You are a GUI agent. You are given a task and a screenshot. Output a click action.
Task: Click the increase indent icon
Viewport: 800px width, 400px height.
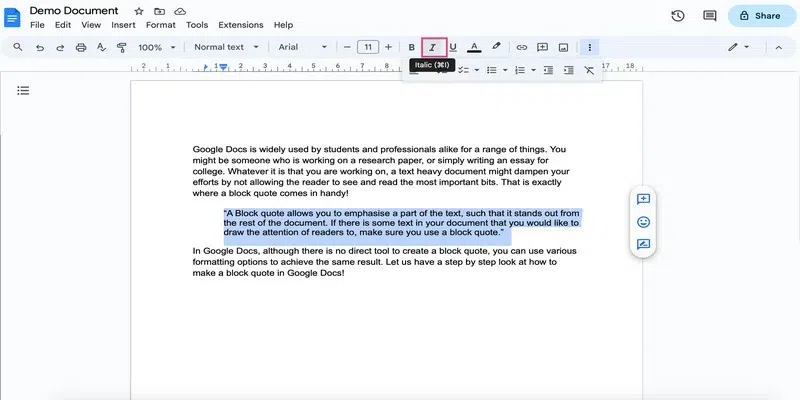click(569, 70)
